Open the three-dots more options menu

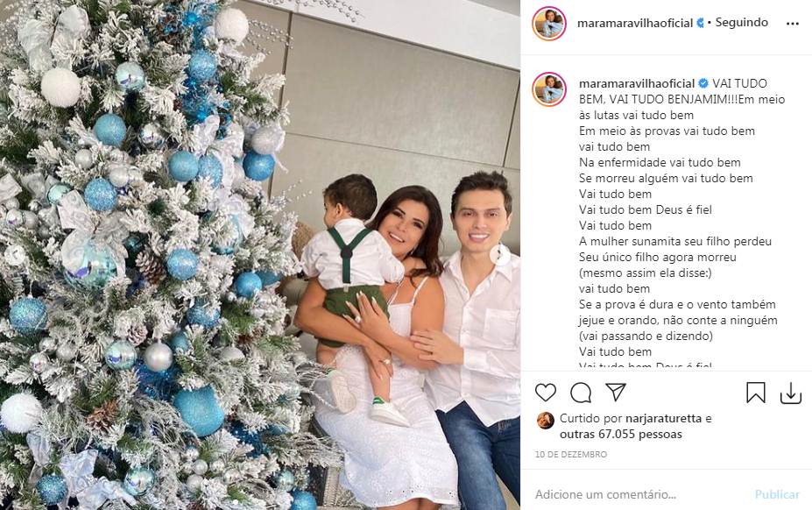point(793,24)
